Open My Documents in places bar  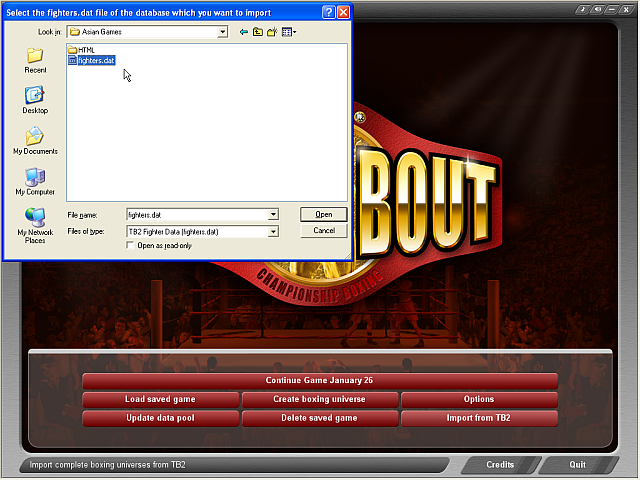[x=35, y=141]
